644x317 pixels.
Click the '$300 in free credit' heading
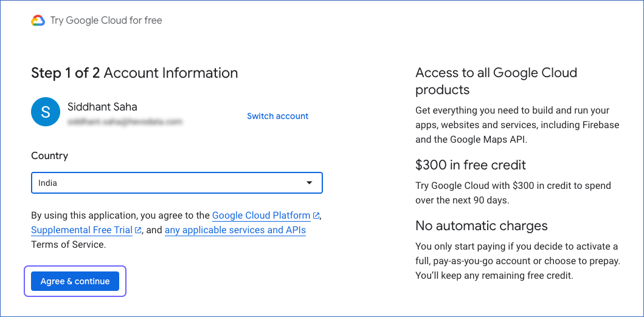click(471, 165)
